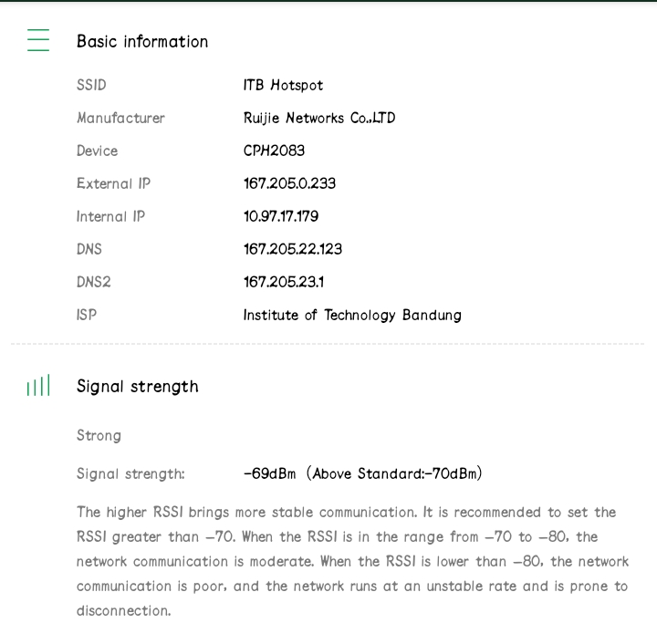
Task: Click the Manufacturer label
Action: (x=120, y=118)
